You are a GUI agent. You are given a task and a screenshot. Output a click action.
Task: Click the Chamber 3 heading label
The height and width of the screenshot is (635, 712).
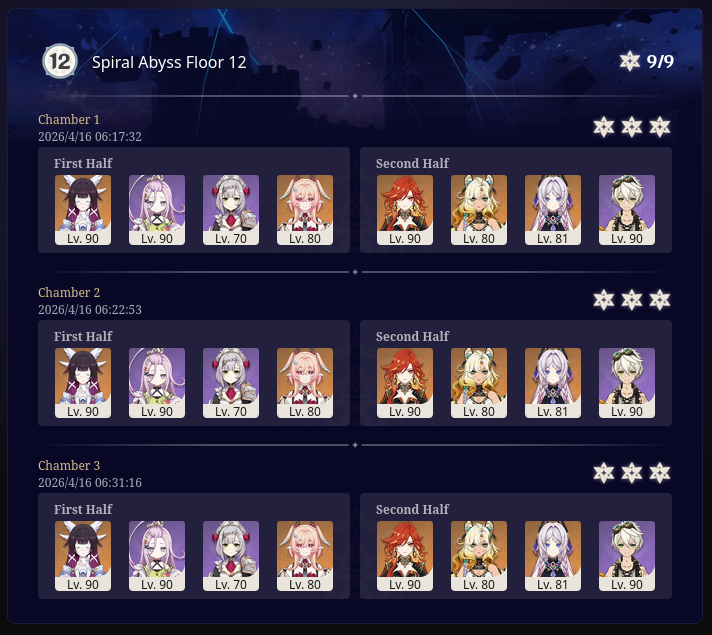click(69, 466)
